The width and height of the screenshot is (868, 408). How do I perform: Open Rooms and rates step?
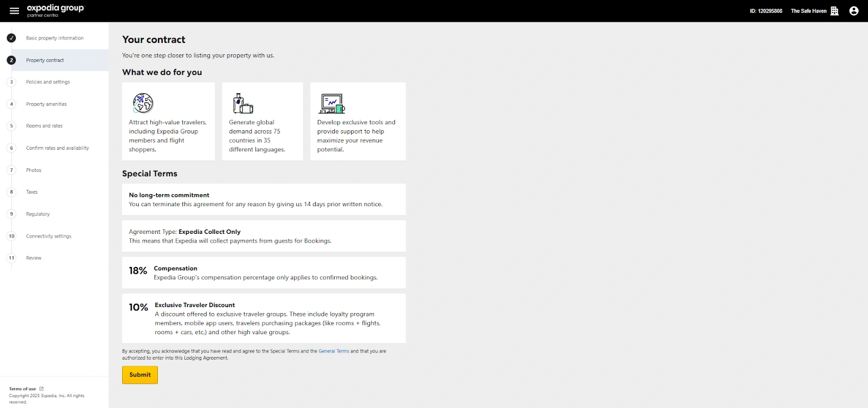tap(44, 126)
